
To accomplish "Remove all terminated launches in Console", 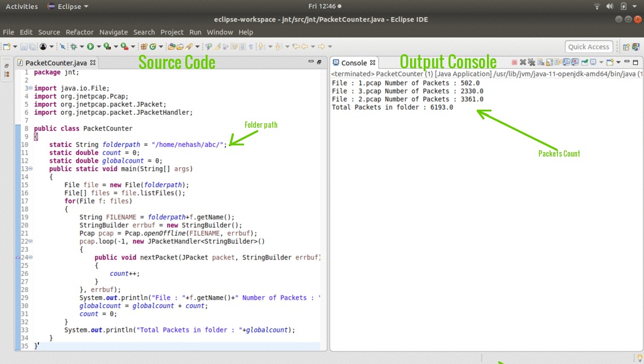I will pos(532,63).
